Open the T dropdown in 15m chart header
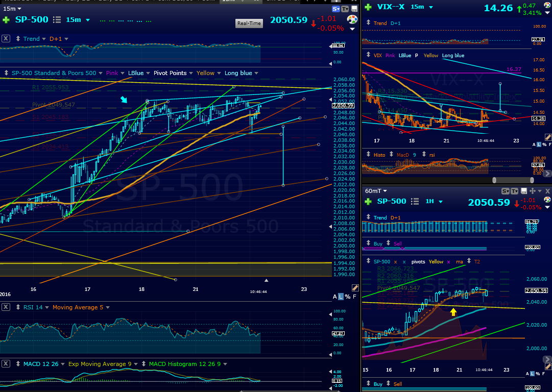552x392 pixels. click(345, 9)
